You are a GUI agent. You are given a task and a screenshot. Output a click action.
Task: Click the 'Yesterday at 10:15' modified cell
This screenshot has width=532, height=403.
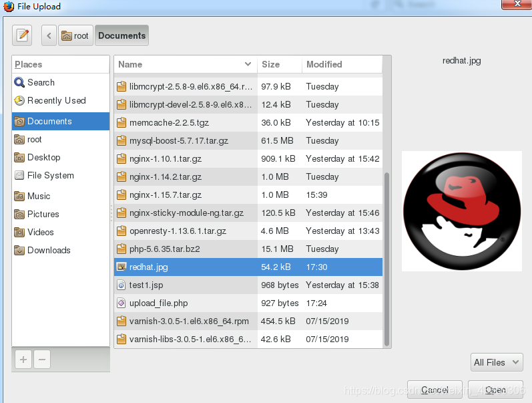[x=342, y=123]
